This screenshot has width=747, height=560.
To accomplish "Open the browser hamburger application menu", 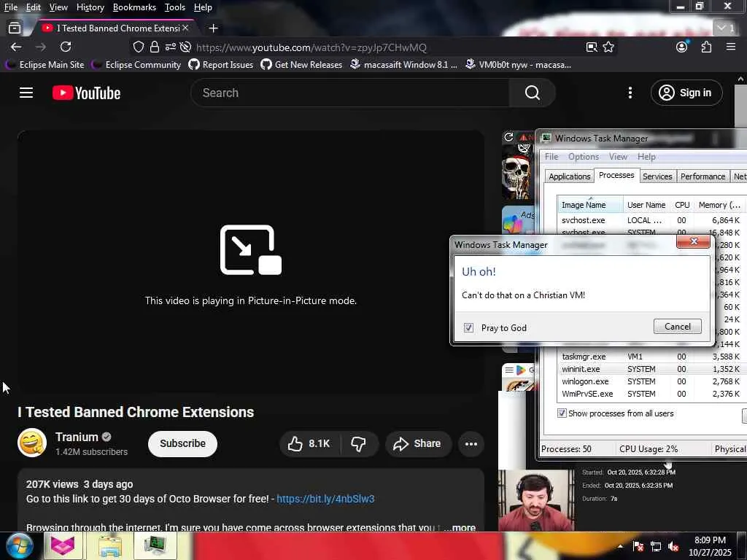I will click(x=731, y=47).
